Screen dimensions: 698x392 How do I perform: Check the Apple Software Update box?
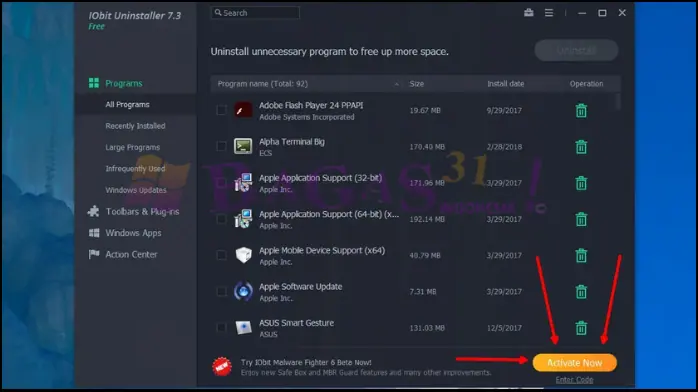pos(221,291)
